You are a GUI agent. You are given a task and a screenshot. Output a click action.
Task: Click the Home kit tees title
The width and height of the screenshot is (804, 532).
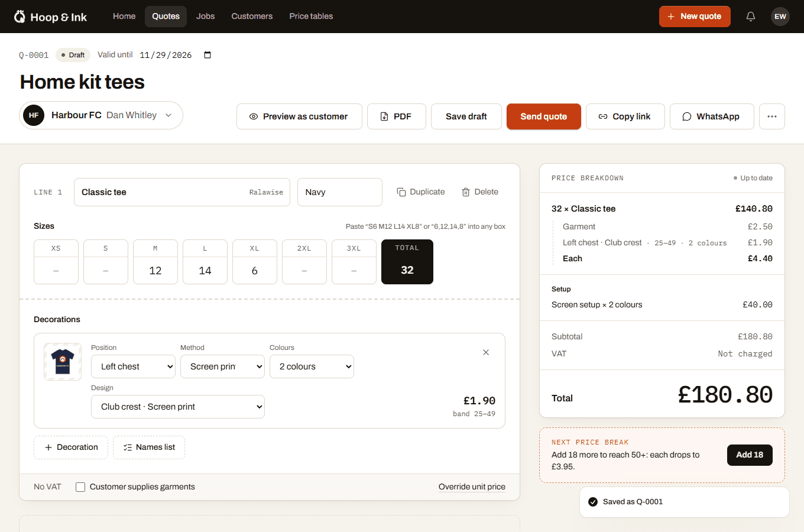pyautogui.click(x=82, y=82)
